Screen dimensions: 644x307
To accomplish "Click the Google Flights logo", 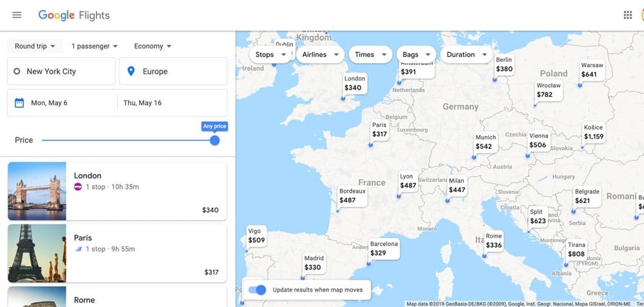I will (73, 15).
